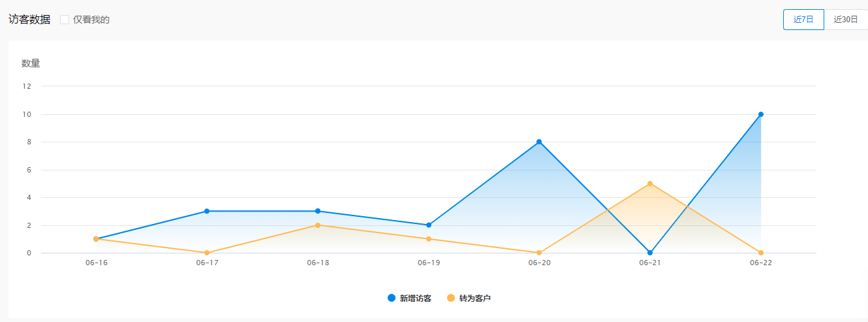Switch to the 近30日 tab
The height and width of the screenshot is (322, 868).
click(x=845, y=20)
